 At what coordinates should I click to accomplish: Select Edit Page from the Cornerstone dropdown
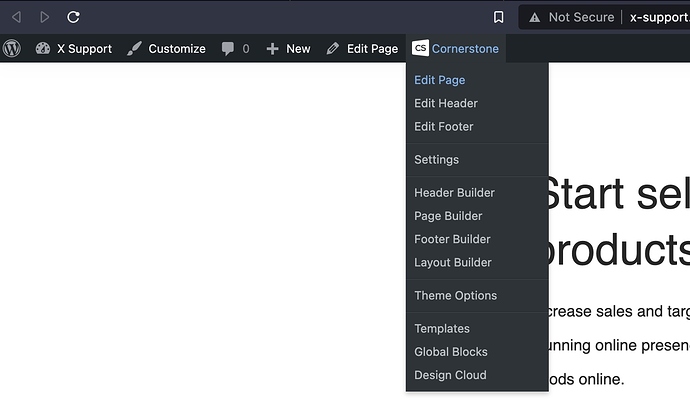coord(440,80)
